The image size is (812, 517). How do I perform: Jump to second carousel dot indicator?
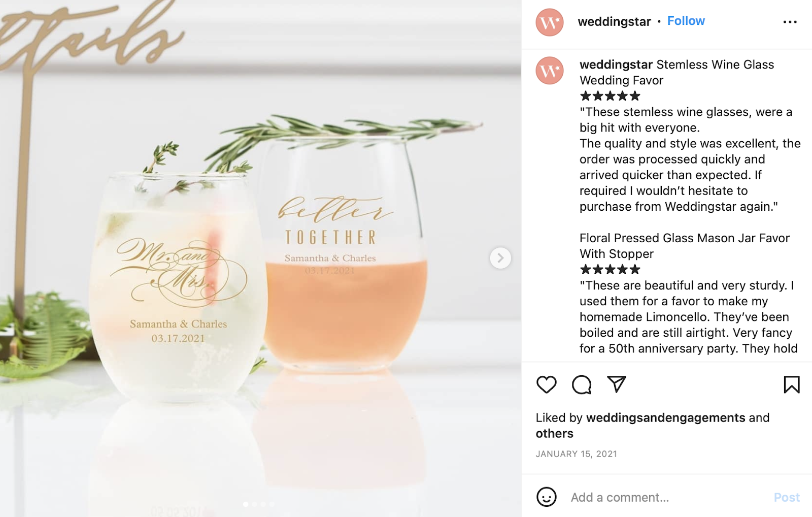tap(255, 504)
